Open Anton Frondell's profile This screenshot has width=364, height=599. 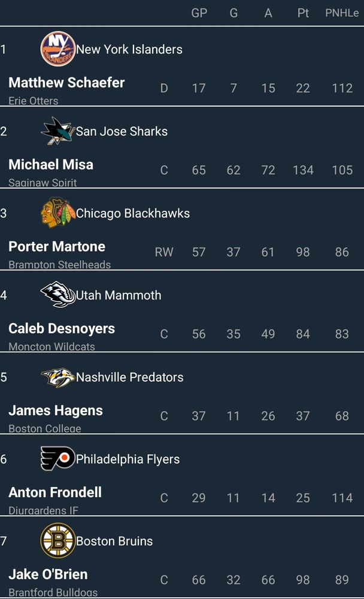pyautogui.click(x=55, y=492)
